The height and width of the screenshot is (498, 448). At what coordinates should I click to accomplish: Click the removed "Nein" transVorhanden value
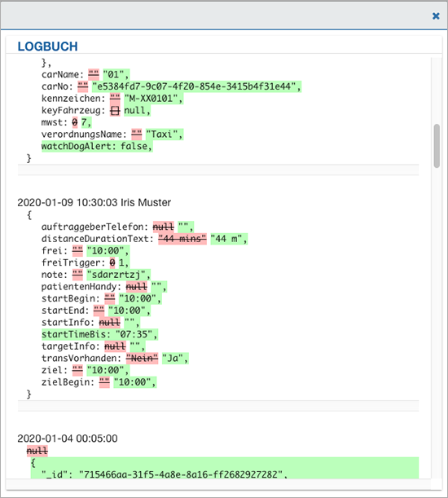pyautogui.click(x=142, y=359)
